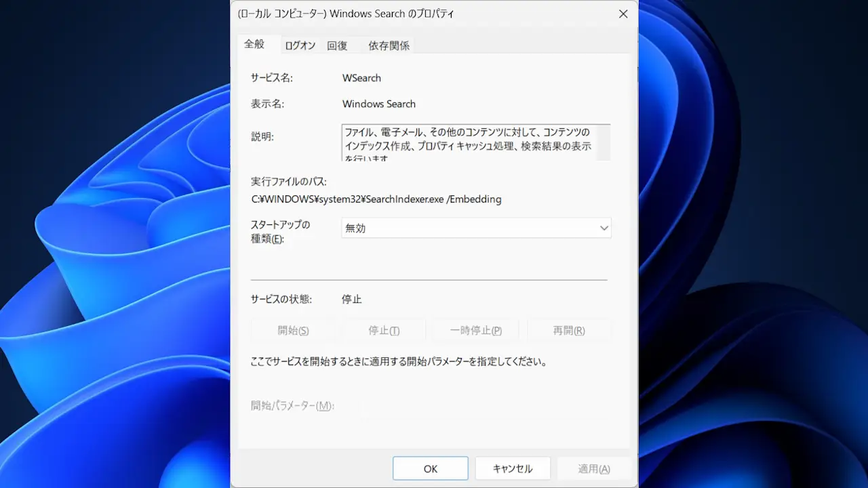Click the 適用(A) apply button
Viewport: 868px width, 488px height.
pos(593,468)
